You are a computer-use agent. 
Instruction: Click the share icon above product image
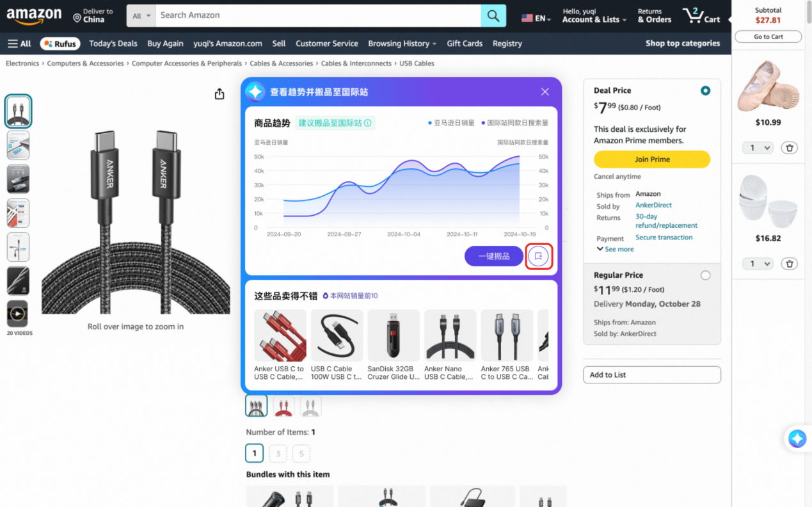point(219,94)
